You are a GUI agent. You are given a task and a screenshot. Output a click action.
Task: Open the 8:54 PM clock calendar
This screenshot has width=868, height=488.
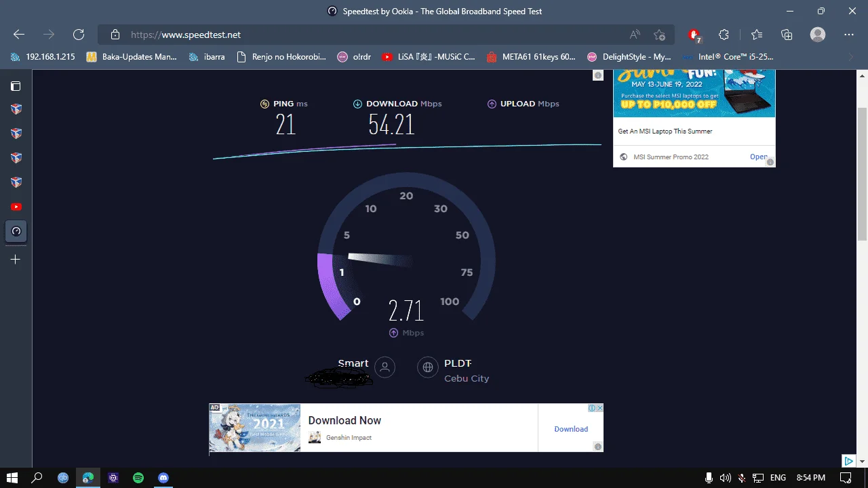tap(811, 478)
